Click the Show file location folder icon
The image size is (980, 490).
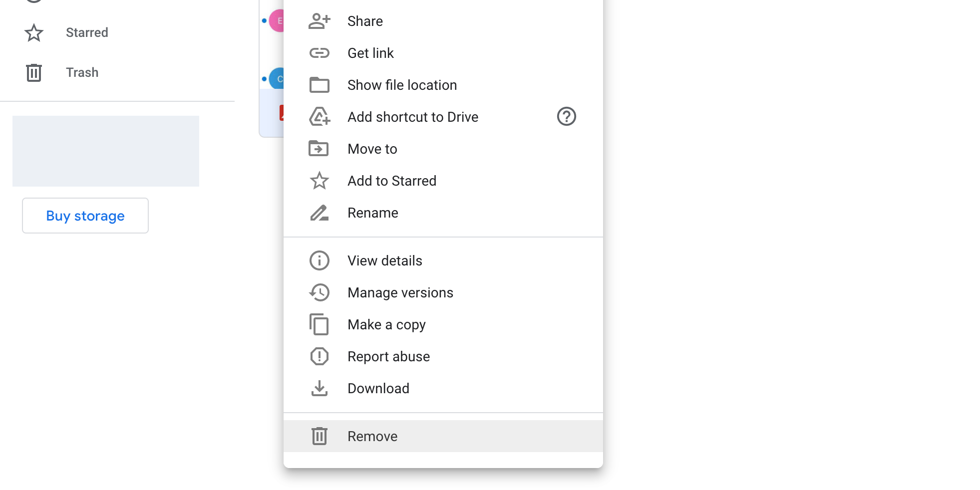pos(320,85)
